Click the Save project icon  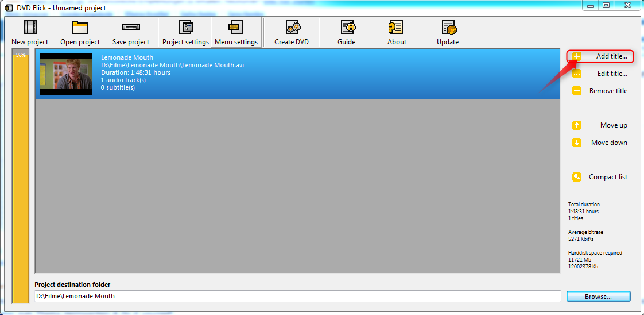(131, 28)
